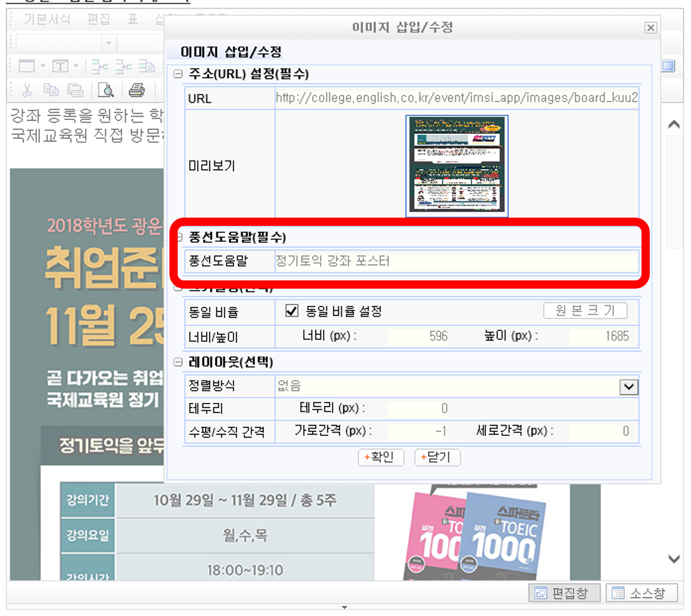Click the 높이 (px) value field

pos(600,337)
